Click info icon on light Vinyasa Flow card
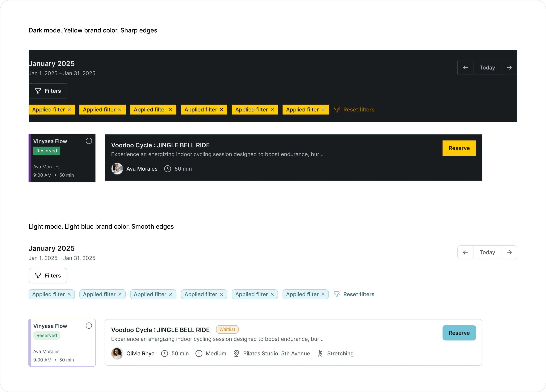The image size is (546, 392). click(89, 326)
